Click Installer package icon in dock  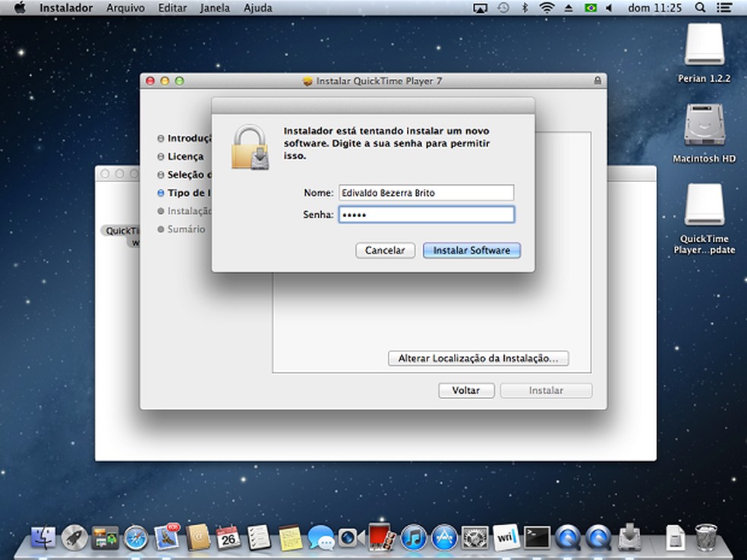coord(630,538)
